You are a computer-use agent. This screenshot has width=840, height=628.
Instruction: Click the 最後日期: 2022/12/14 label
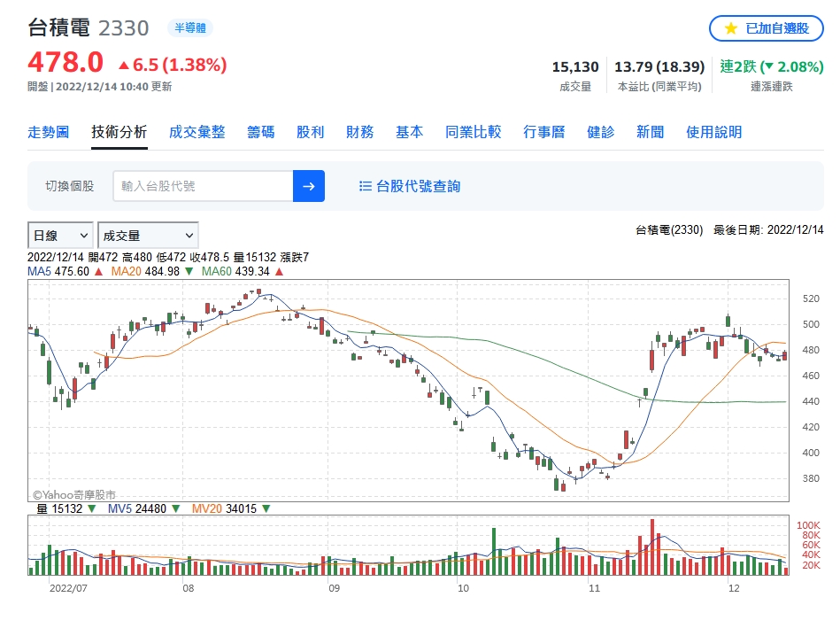click(768, 230)
